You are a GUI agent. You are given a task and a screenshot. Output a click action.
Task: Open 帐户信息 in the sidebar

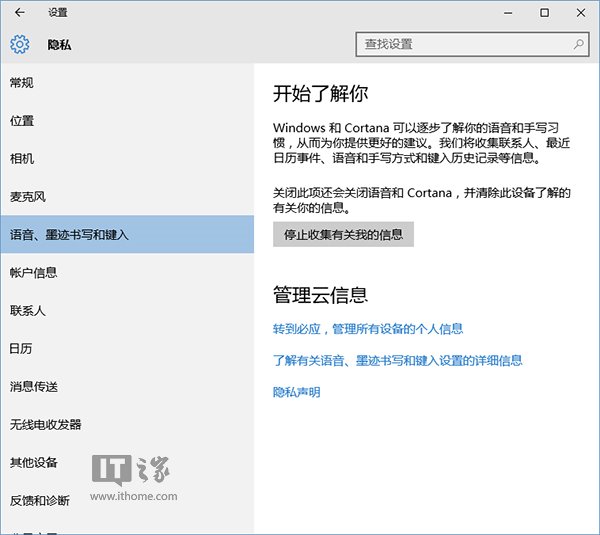click(x=33, y=273)
